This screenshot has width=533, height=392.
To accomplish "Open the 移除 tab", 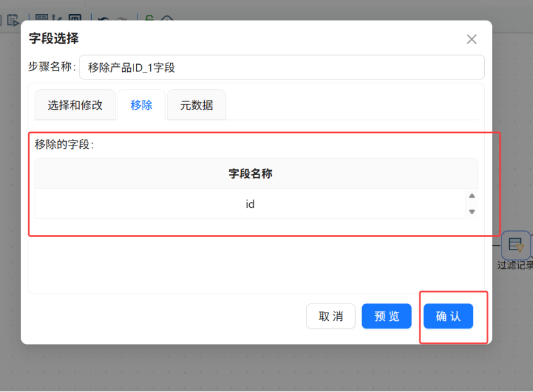I will click(x=141, y=105).
